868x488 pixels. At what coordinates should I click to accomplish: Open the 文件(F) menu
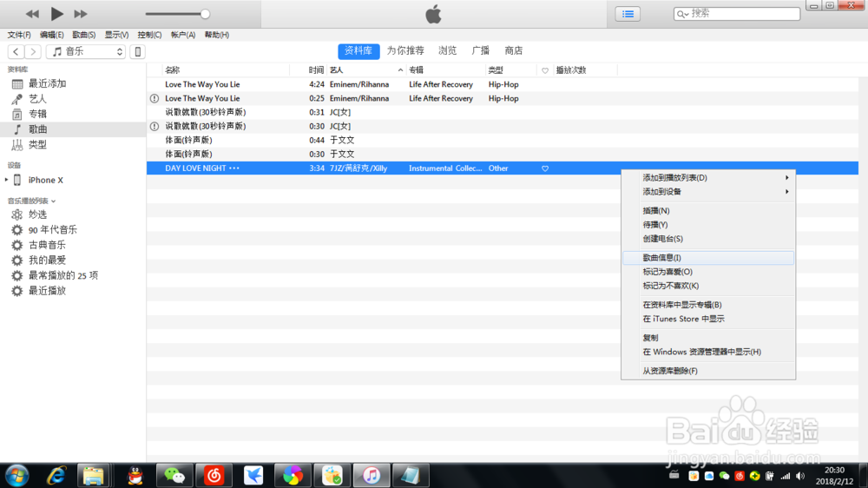point(19,35)
